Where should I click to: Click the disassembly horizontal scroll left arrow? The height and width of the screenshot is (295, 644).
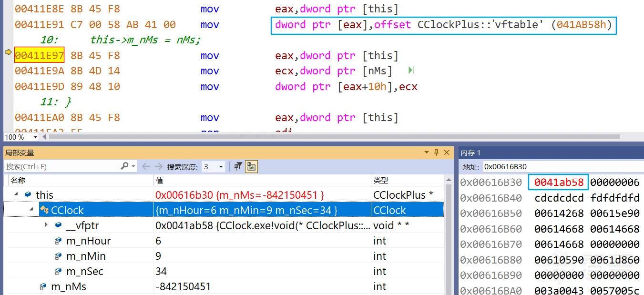pyautogui.click(x=45, y=137)
